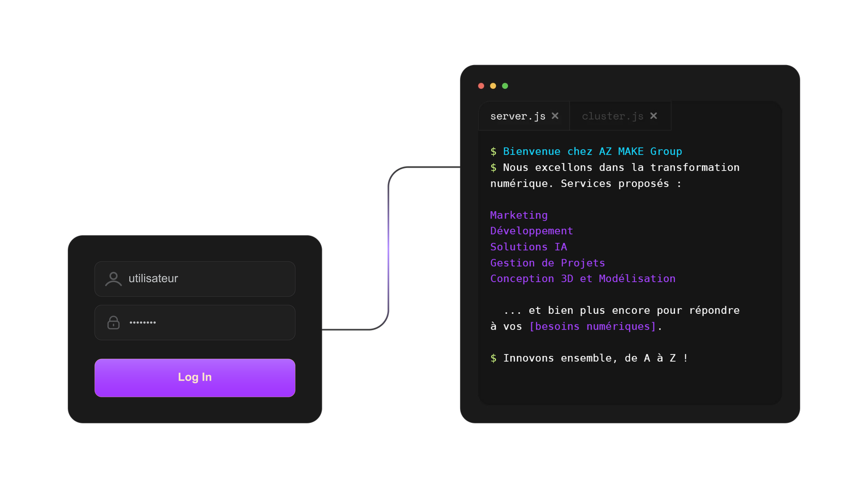Viewport: 868px width, 477px height.
Task: Switch to the server.js tab
Action: [518, 117]
